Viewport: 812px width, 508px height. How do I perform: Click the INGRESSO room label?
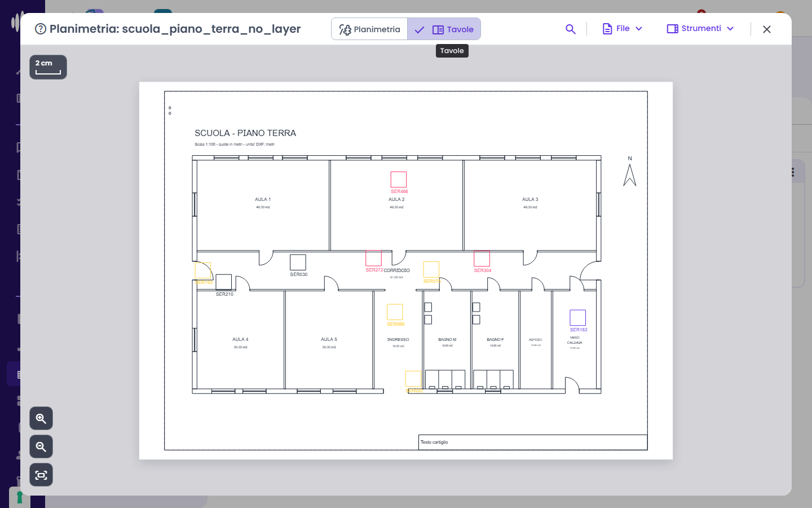coord(398,340)
